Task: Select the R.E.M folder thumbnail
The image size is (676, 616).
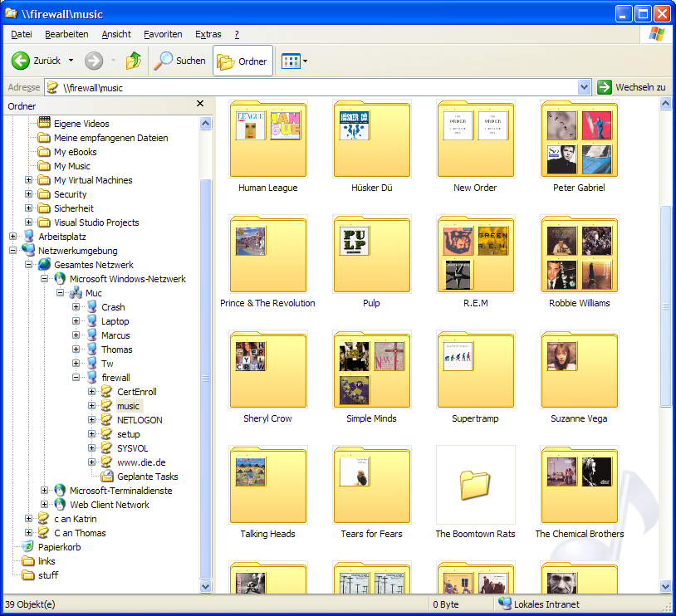Action: (x=476, y=254)
